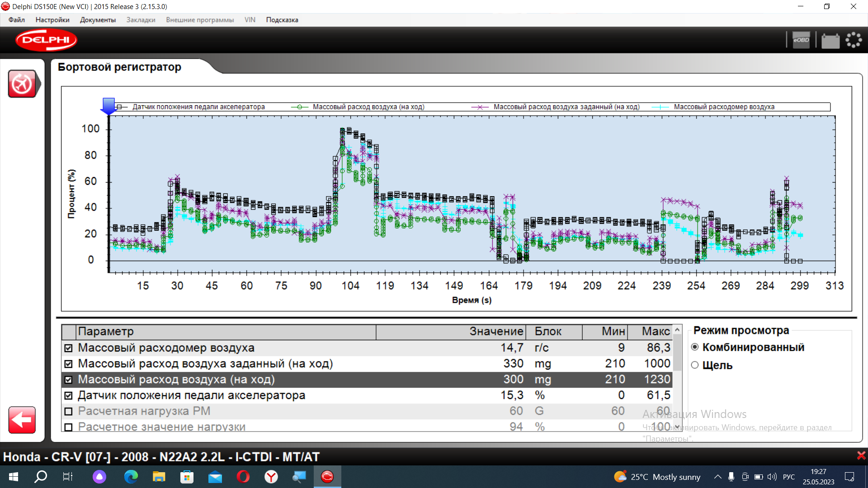Close vehicle selection with red X
868x488 pixels.
[861, 455]
